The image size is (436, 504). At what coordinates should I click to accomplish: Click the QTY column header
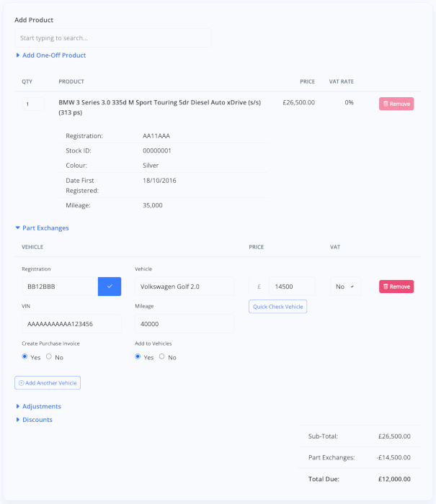click(x=27, y=81)
